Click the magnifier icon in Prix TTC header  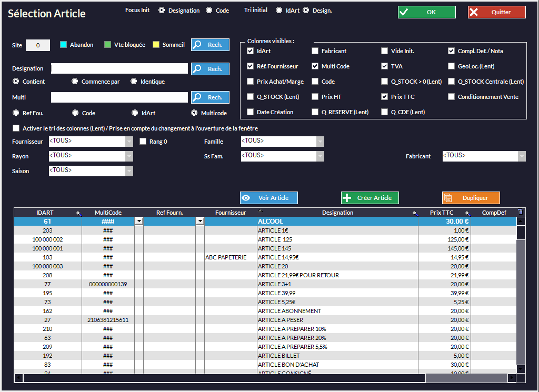tap(467, 213)
